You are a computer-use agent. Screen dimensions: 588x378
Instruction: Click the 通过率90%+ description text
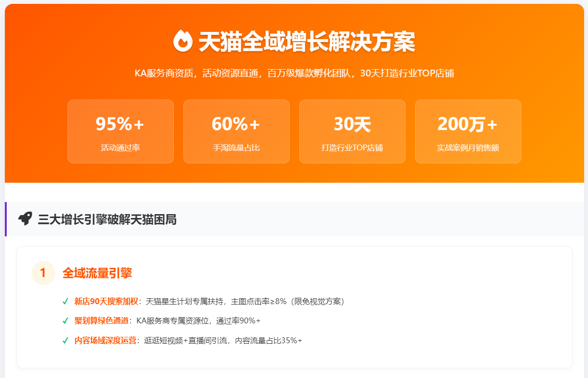coord(238,321)
